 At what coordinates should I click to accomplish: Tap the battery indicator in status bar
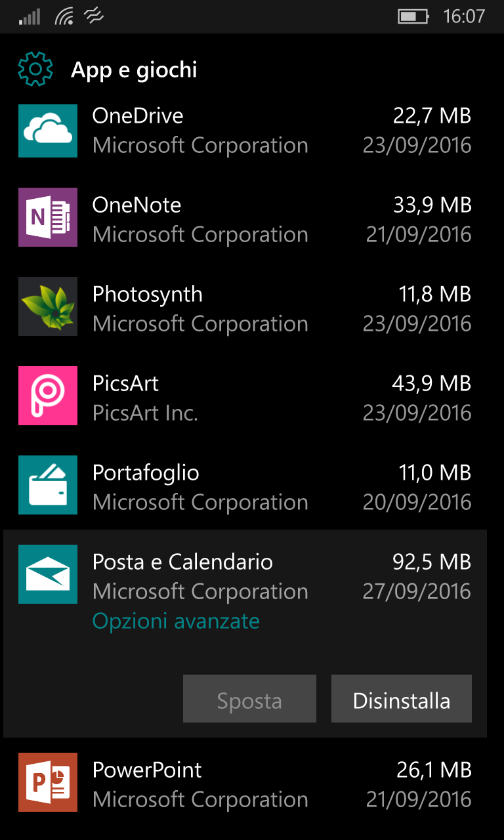pos(413,16)
